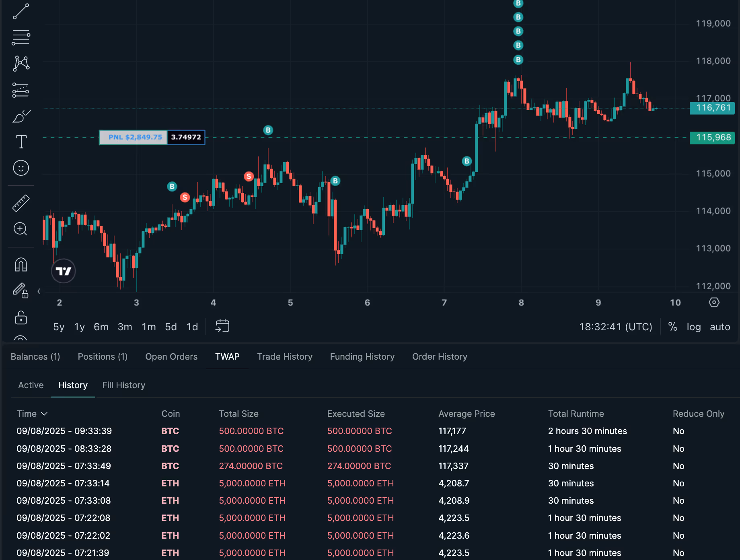The image size is (740, 560).
Task: Select the Brush drawing tool
Action: 21,116
